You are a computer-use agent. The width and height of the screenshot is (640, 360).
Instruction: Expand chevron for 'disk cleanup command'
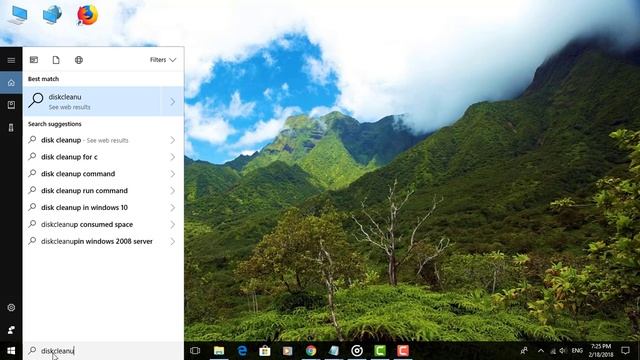(x=173, y=174)
